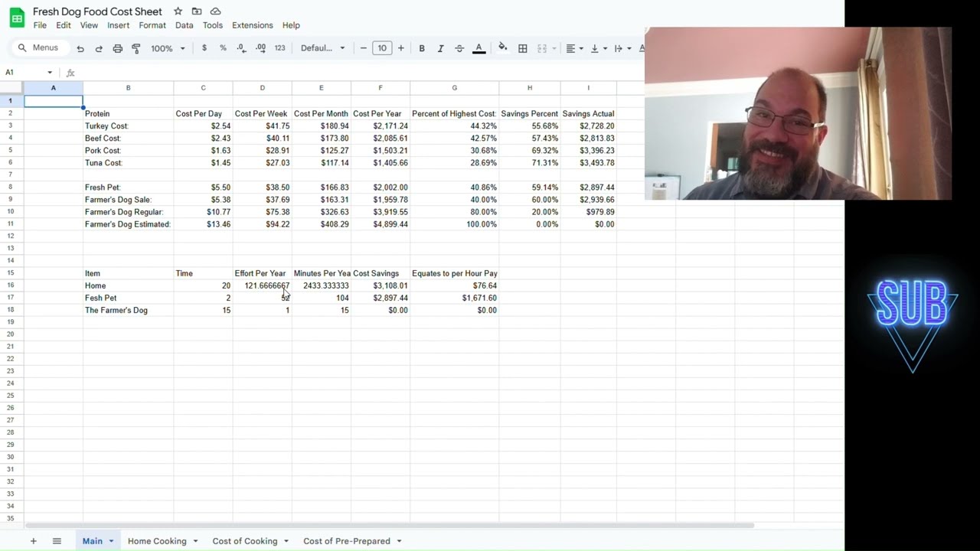Viewport: 980px width, 551px height.
Task: Open the 100% zoom dropdown
Action: [x=168, y=48]
